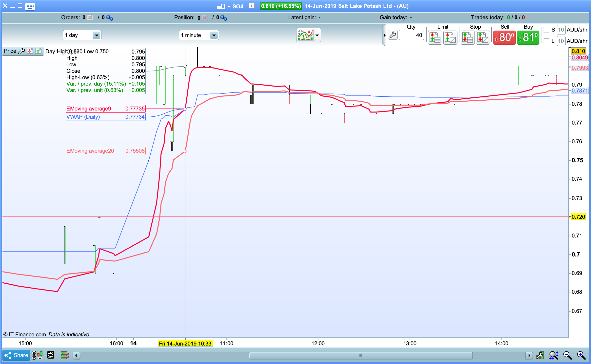Click the green Buy 0.810 button
The width and height of the screenshot is (591, 364).
pos(528,37)
